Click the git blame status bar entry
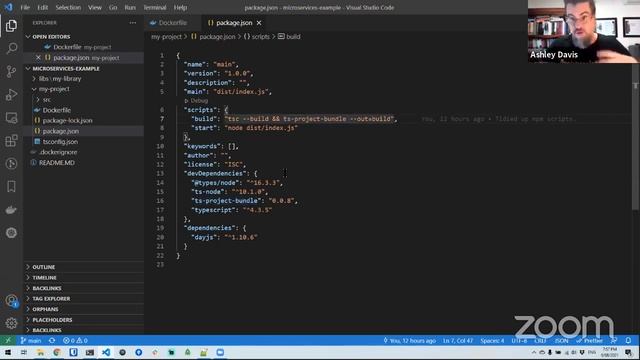This screenshot has width=640, height=360. click(409, 340)
